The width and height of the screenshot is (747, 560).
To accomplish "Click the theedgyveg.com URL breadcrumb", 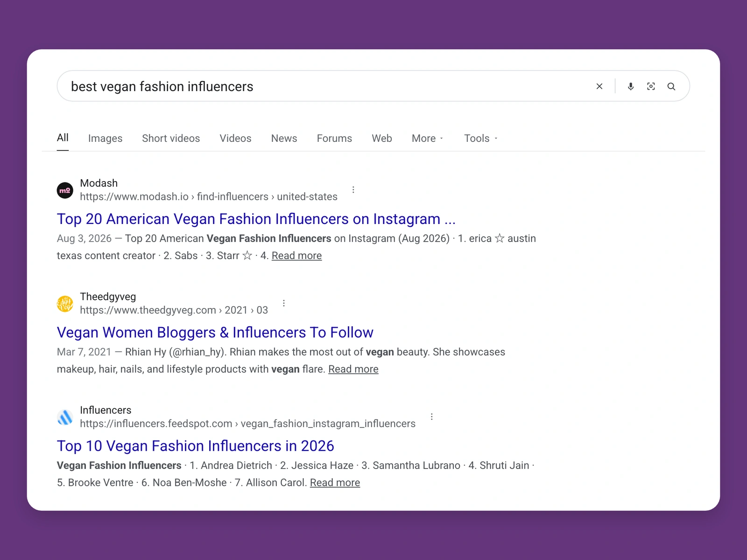I will point(174,310).
